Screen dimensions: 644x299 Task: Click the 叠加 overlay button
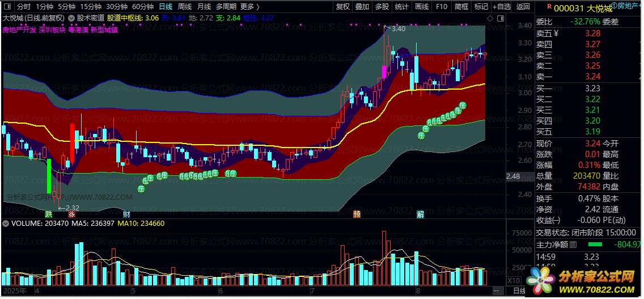tap(362, 7)
